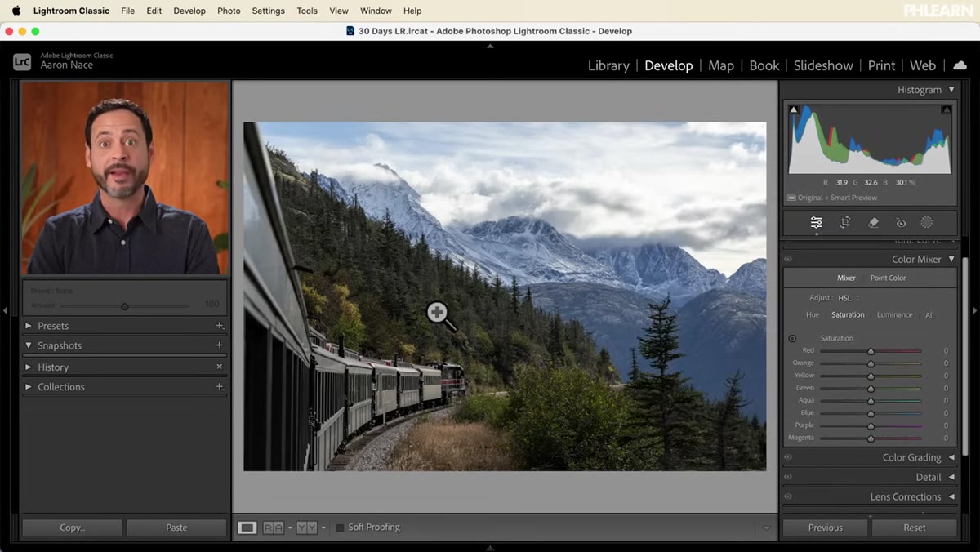Show All HSL adjustments tab
980x552 pixels.
pos(929,315)
